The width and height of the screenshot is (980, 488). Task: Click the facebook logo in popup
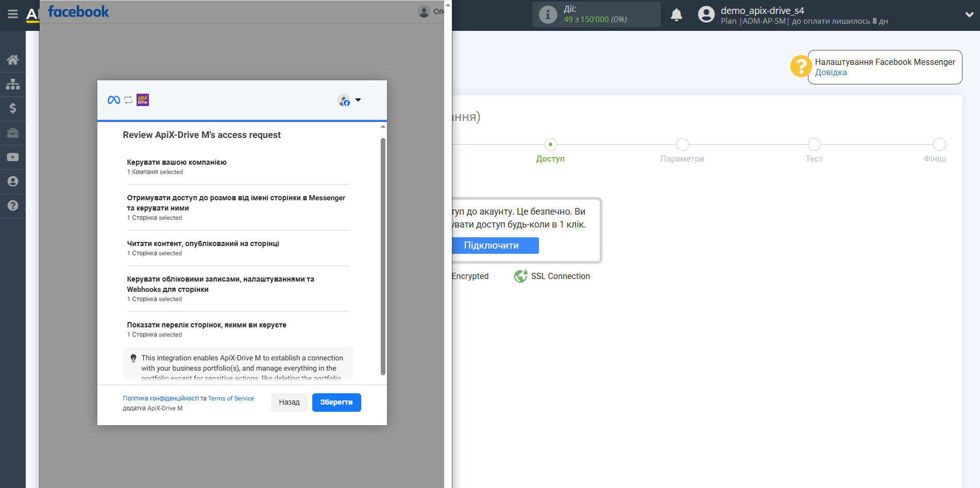point(78,11)
